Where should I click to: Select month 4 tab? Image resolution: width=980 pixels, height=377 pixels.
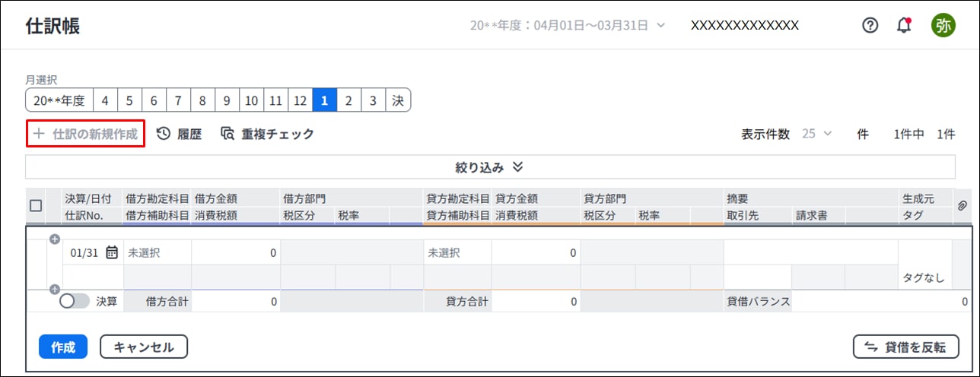(105, 100)
